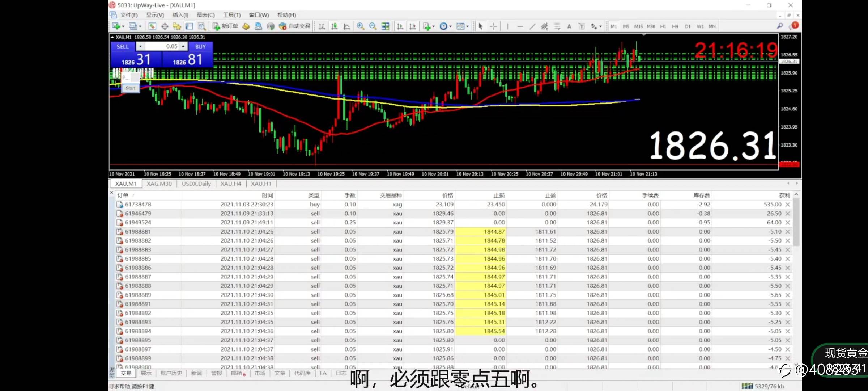
Task: Toggle the chart auto-scroll button
Action: point(400,26)
